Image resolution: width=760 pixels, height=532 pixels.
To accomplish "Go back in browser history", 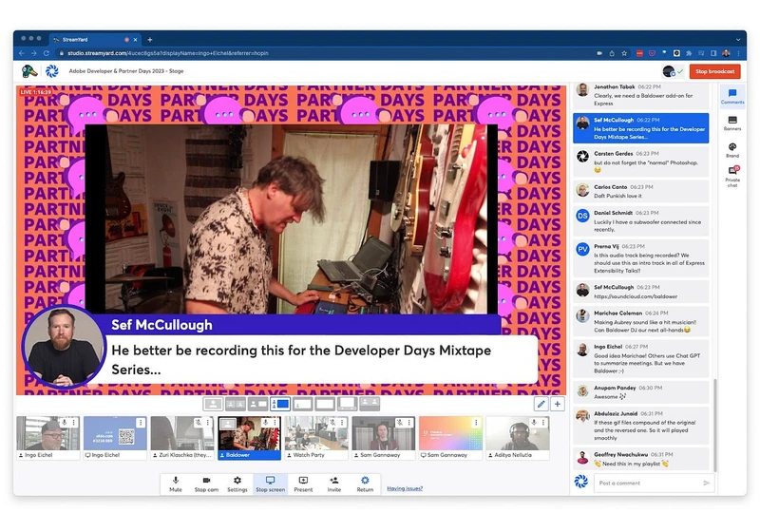I will (21, 53).
